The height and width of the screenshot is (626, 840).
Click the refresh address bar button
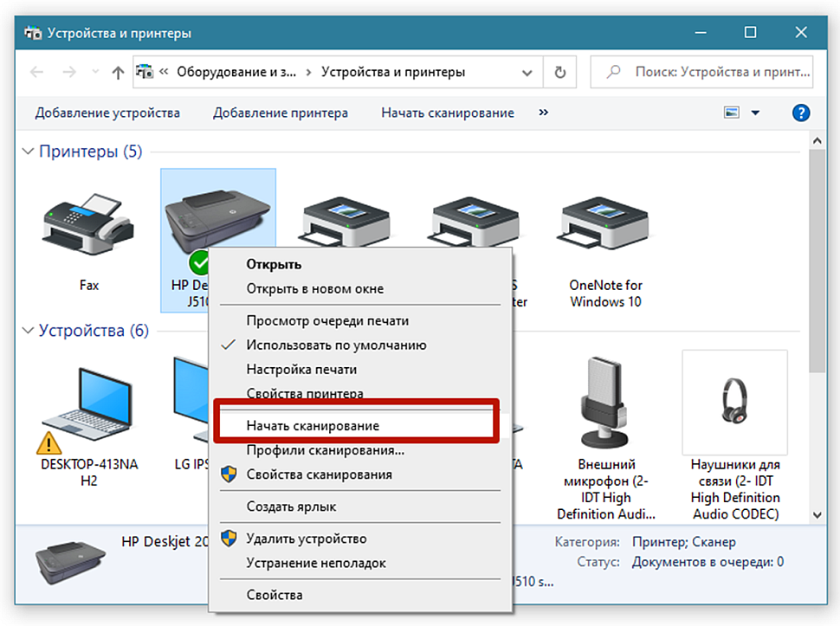pos(559,72)
